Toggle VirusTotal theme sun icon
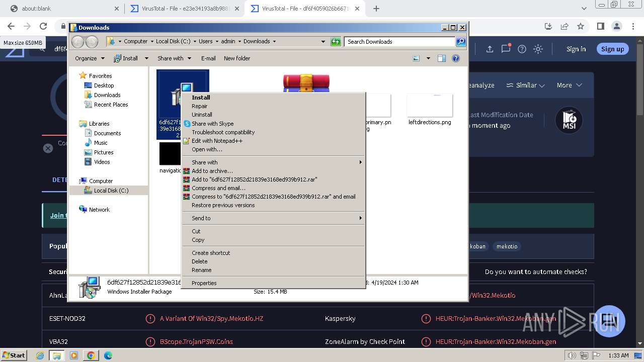 (538, 49)
